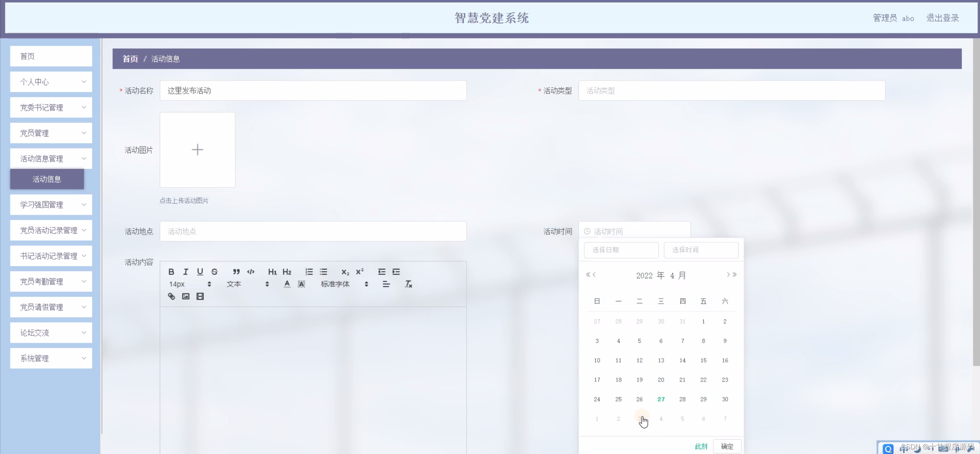Open the text color picker
The width and height of the screenshot is (980, 454).
click(x=287, y=284)
